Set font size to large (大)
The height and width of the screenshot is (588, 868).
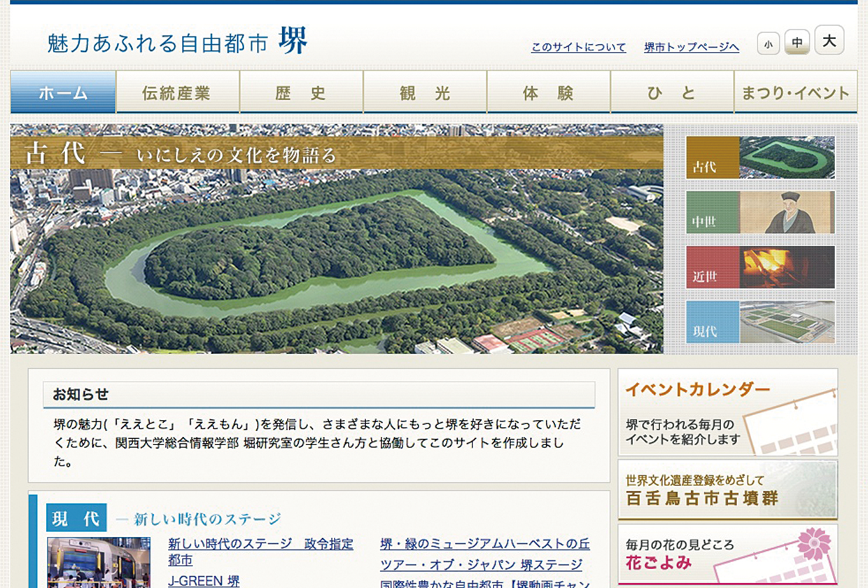point(829,41)
